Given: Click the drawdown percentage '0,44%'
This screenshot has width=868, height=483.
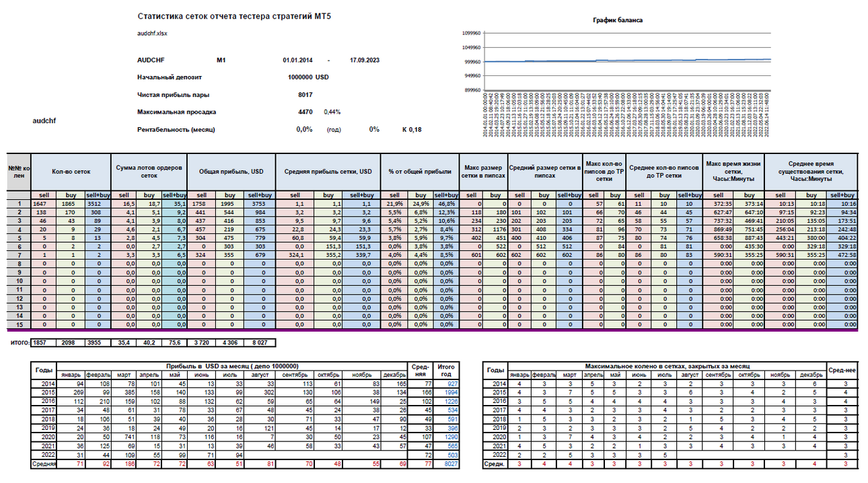Looking at the screenshot, I should (x=332, y=112).
